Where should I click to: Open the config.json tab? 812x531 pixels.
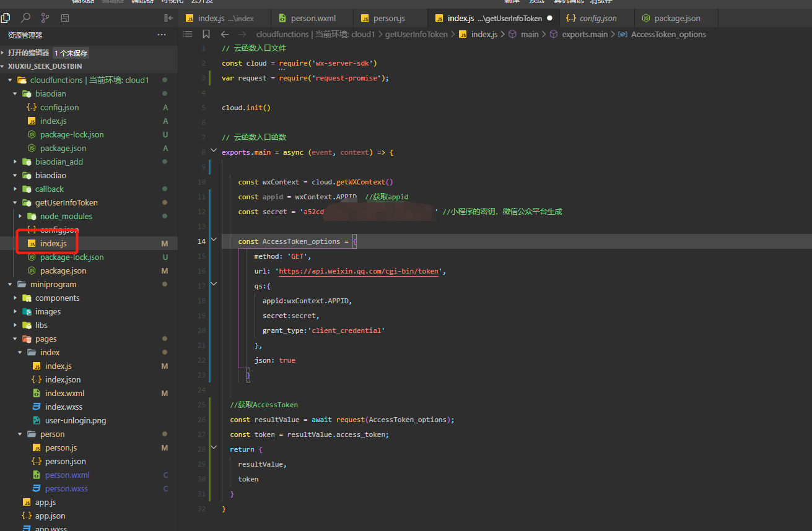596,18
